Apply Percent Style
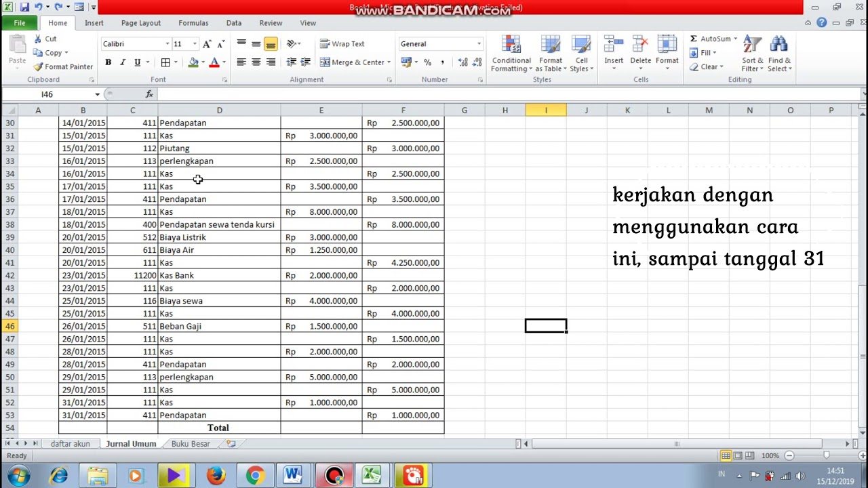Image resolution: width=868 pixels, height=488 pixels. click(x=428, y=62)
